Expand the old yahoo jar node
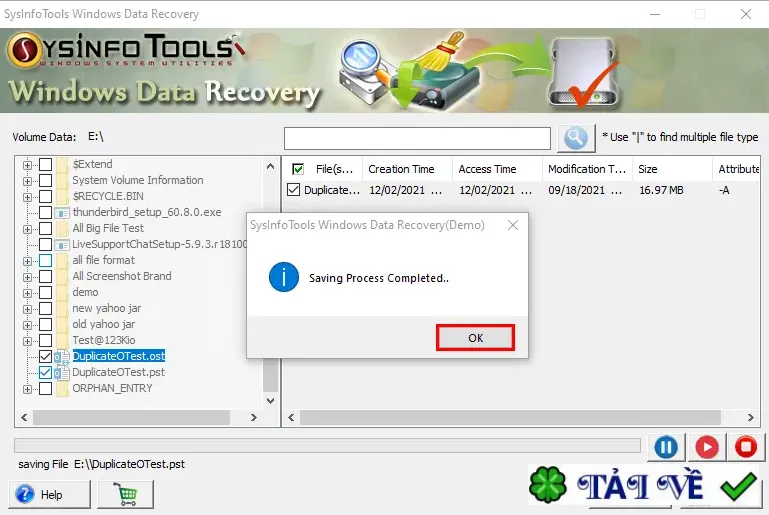This screenshot has height=515, width=769. click(27, 325)
